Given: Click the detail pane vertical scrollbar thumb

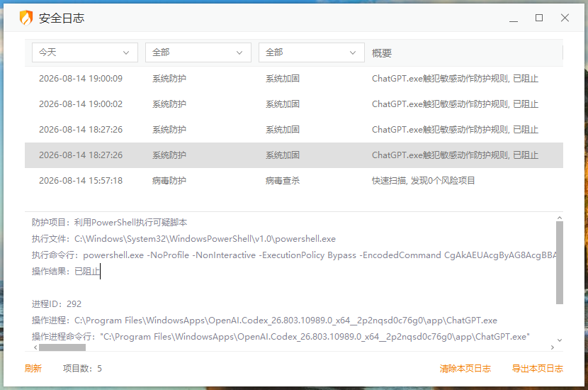Looking at the screenshot, I should pyautogui.click(x=560, y=262).
